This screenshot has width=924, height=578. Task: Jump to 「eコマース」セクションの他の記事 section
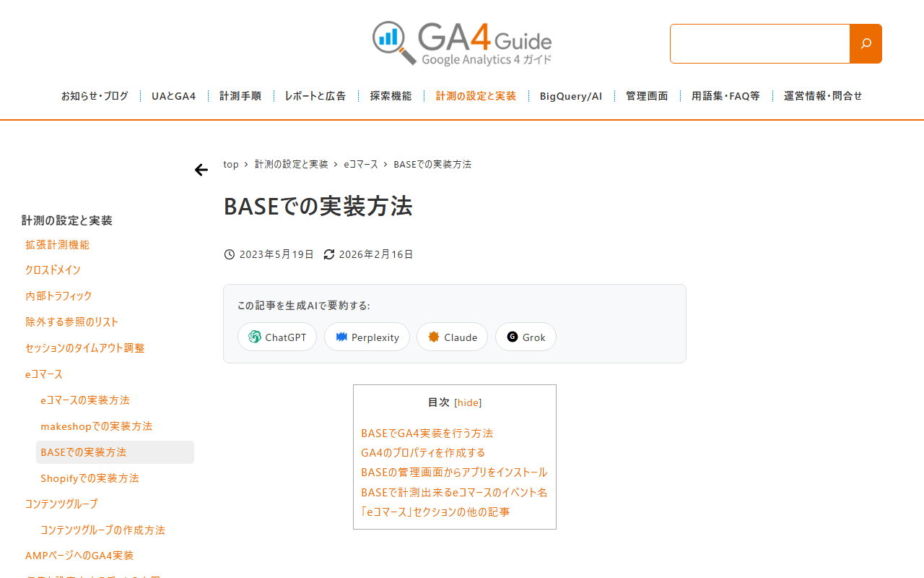435,512
